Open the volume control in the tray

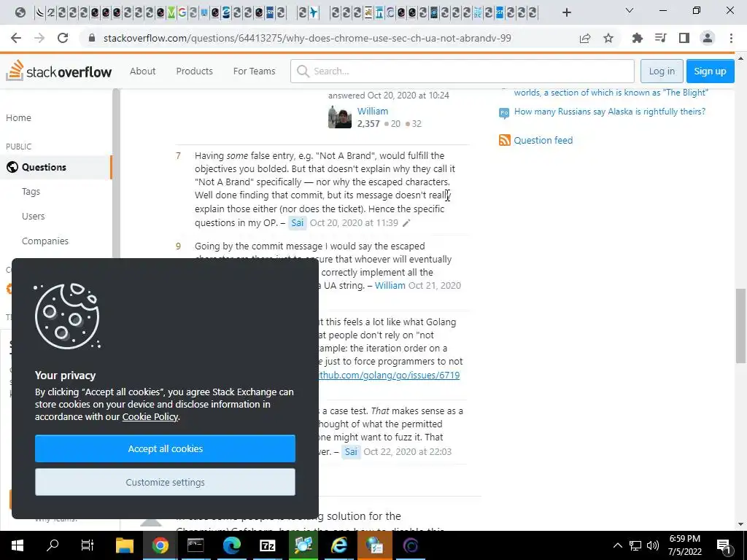point(653,545)
